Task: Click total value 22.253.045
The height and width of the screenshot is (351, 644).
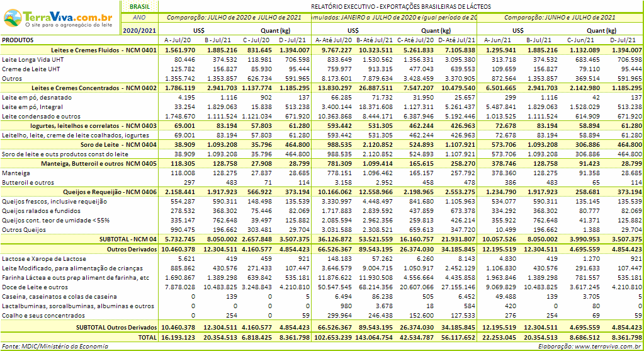Action: click(499, 337)
